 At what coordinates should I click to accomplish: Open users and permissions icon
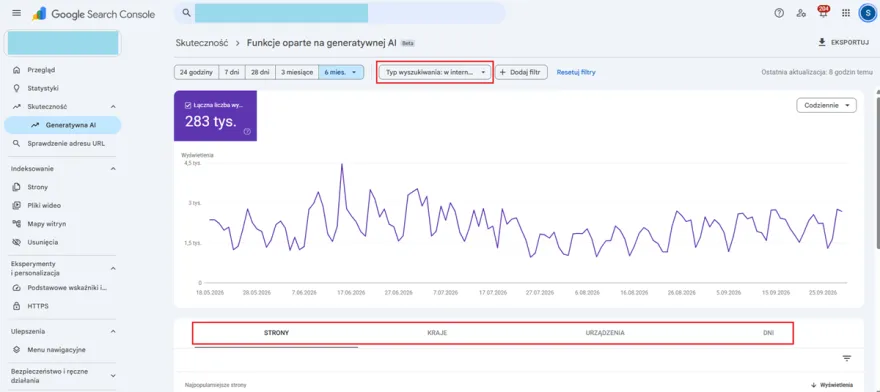[x=801, y=13]
